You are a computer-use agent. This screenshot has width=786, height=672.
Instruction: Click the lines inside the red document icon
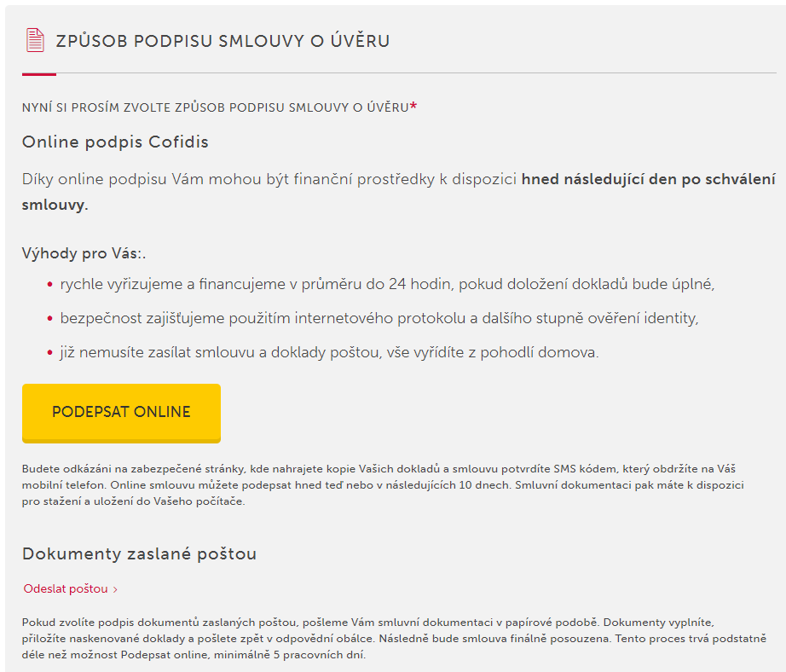[34, 40]
